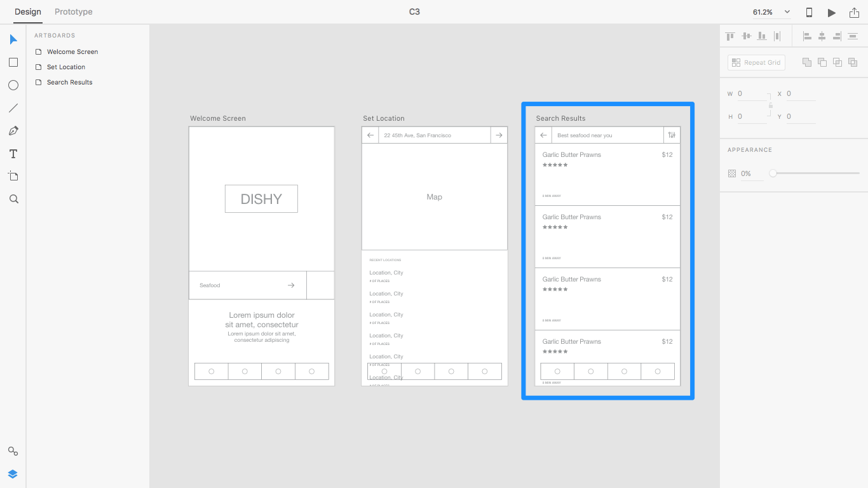Viewport: 868px width, 488px height.
Task: Activate the Text tool
Action: point(13,154)
